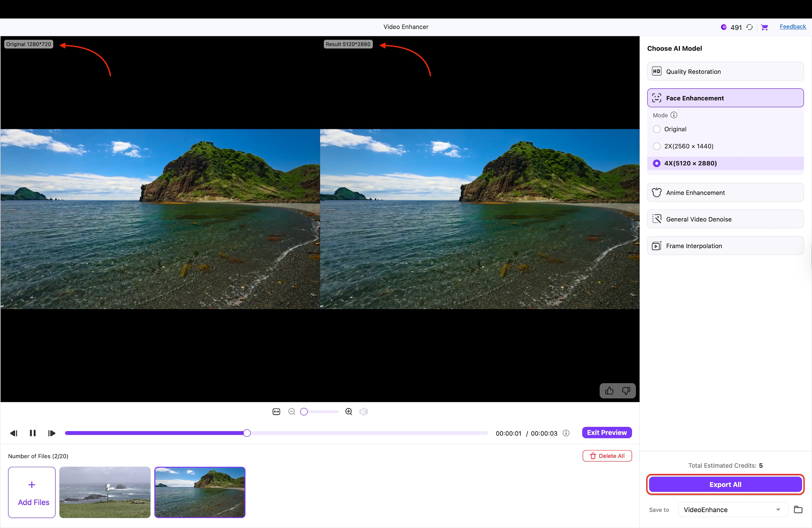Open the shopping cart
The height and width of the screenshot is (528, 812).
[x=765, y=27]
